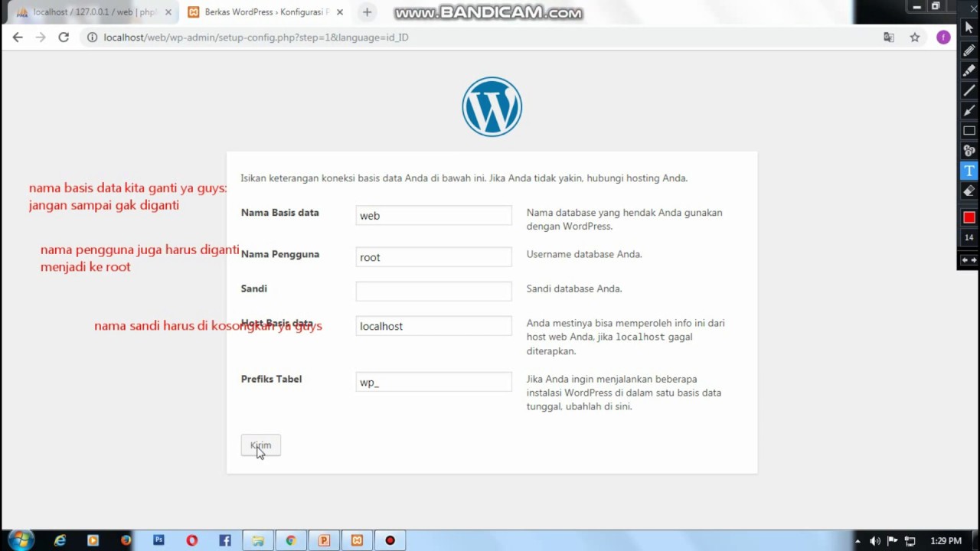This screenshot has height=551, width=980.
Task: Launch Firefox from taskbar
Action: point(126,540)
